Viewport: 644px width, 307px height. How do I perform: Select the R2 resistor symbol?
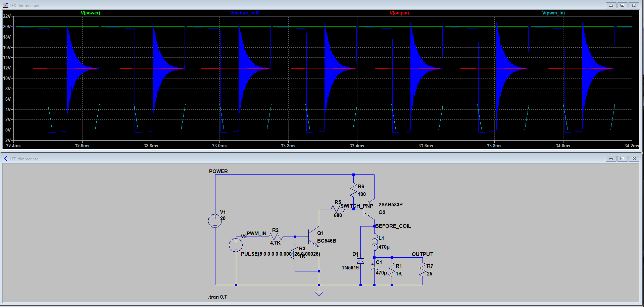(276, 237)
